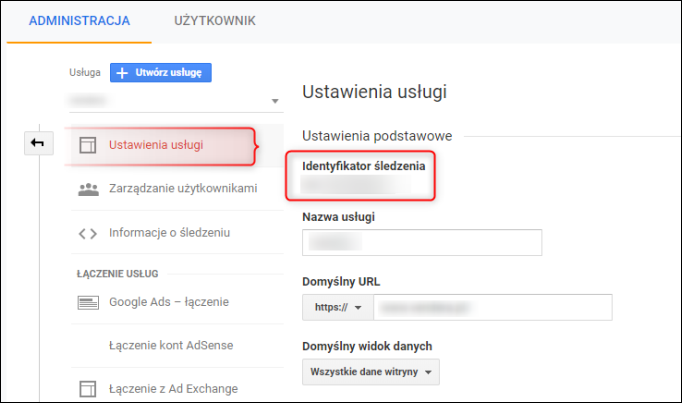This screenshot has width=682, height=403.
Task: Open the https:// protocol dropdown
Action: click(x=338, y=307)
